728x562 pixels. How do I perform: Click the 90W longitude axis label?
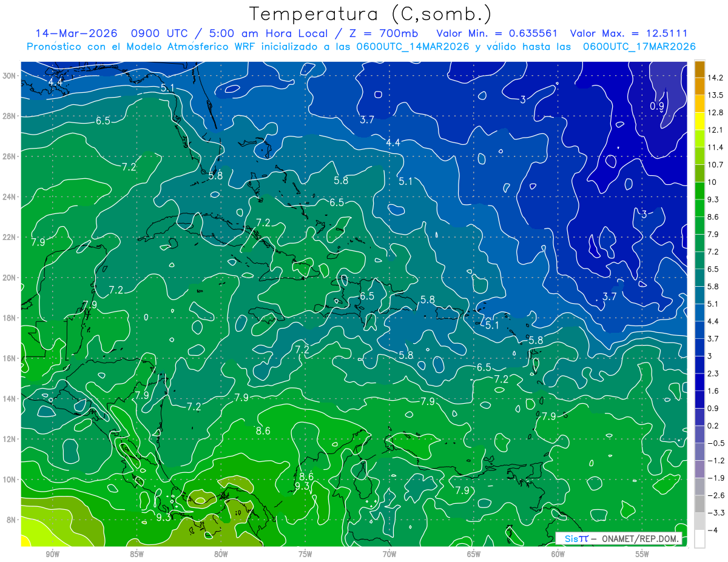(52, 554)
